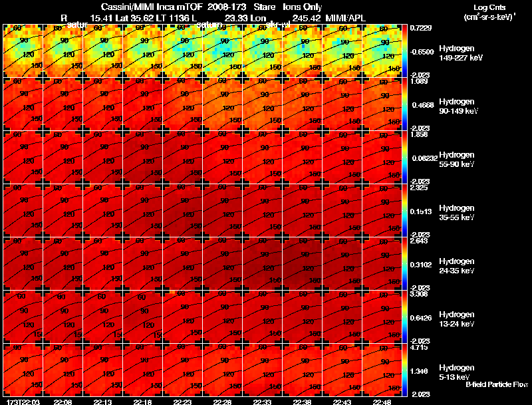Pick the 5-13 keV panel at 22:28
This screenshot has width=532, height=405.
tap(222, 370)
